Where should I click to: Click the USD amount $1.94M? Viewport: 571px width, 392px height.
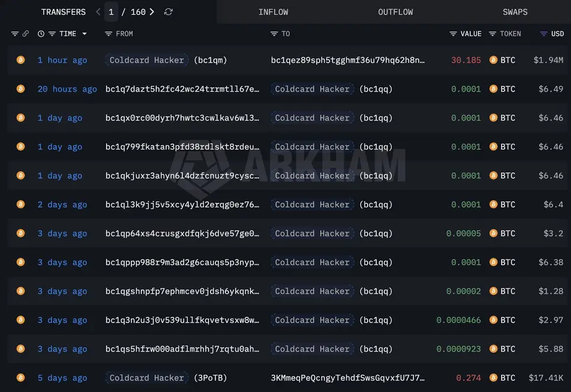click(548, 60)
